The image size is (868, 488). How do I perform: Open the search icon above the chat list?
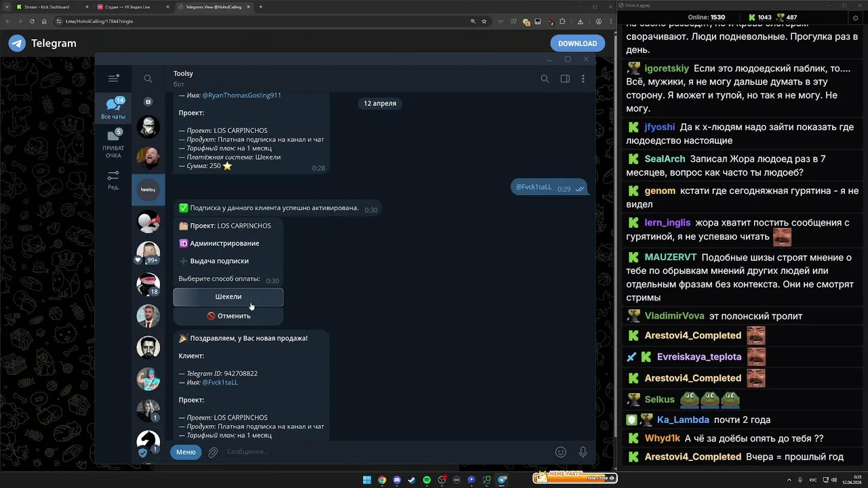148,79
